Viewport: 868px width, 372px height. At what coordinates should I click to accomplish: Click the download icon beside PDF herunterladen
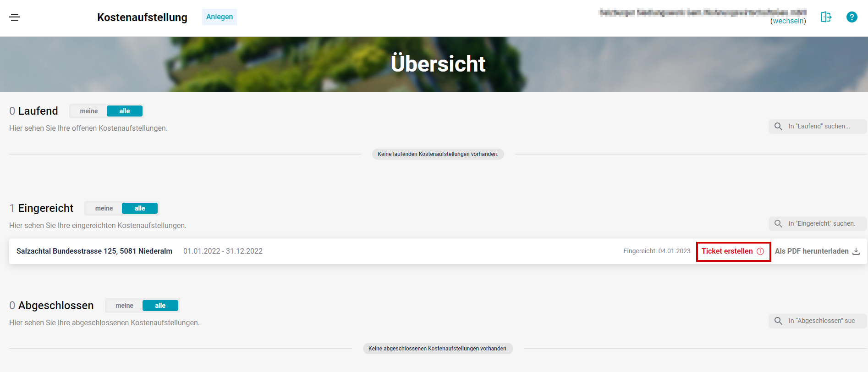856,251
